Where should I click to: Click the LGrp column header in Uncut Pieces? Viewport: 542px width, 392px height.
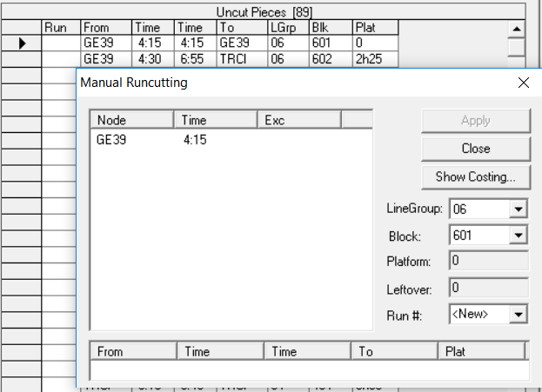point(288,27)
